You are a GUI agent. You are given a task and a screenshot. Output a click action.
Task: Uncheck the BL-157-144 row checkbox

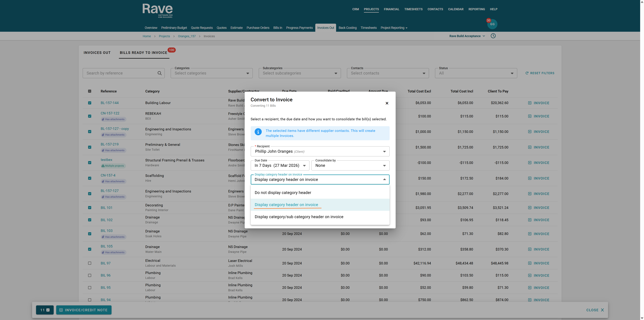[x=90, y=103]
